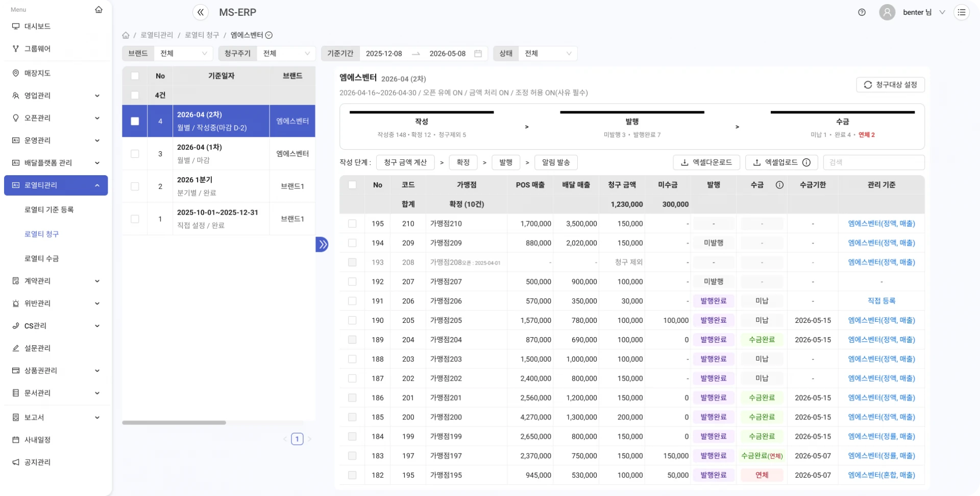This screenshot has width=980, height=496.
Task: Click the info icon beside 엑셀업로드
Action: (806, 162)
